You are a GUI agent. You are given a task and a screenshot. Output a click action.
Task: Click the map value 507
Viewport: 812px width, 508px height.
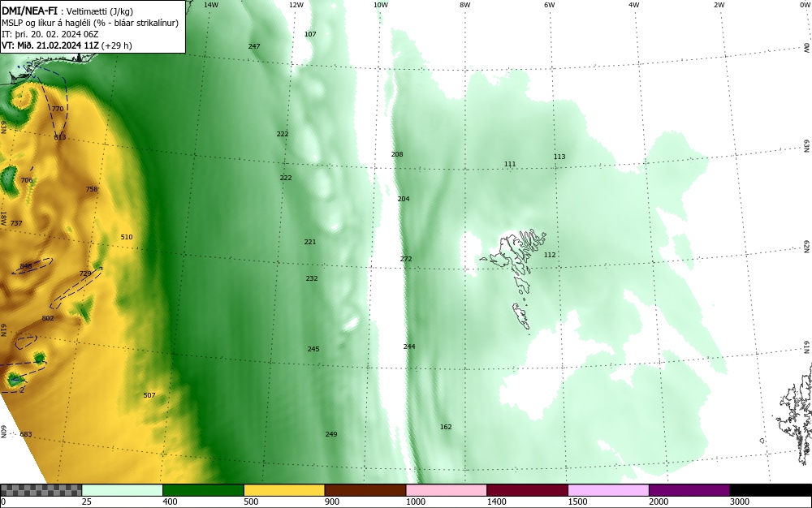tap(149, 395)
